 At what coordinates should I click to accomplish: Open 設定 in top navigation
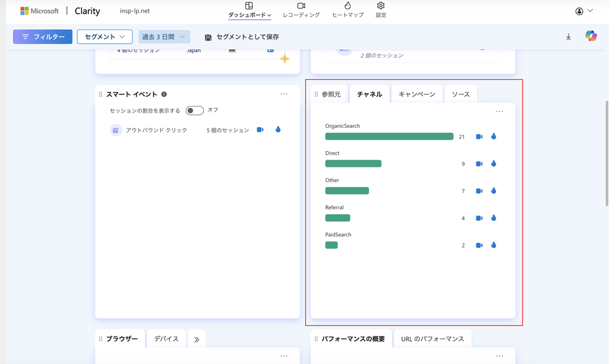381,10
